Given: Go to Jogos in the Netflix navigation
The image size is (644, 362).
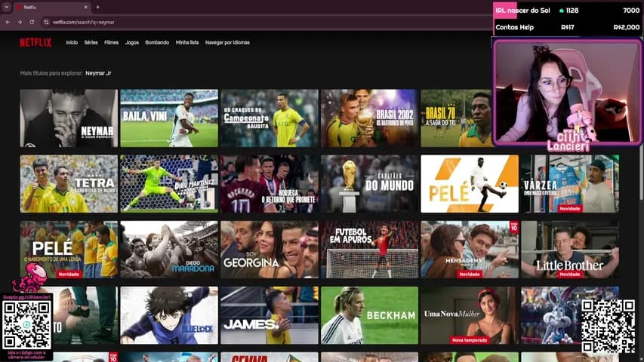Looking at the screenshot, I should [x=132, y=42].
